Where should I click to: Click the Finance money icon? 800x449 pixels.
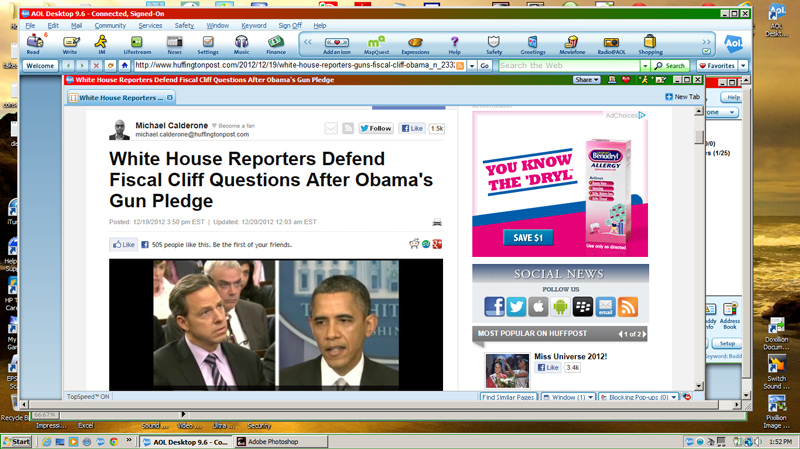(x=276, y=44)
